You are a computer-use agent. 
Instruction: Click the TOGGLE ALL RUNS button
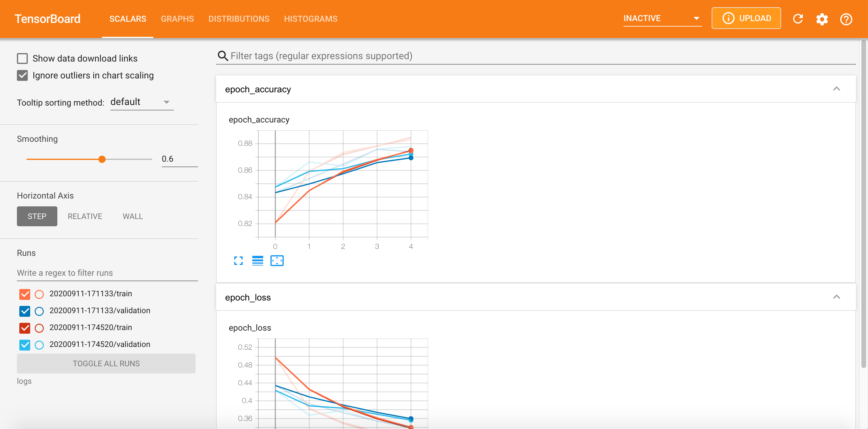pyautogui.click(x=106, y=363)
